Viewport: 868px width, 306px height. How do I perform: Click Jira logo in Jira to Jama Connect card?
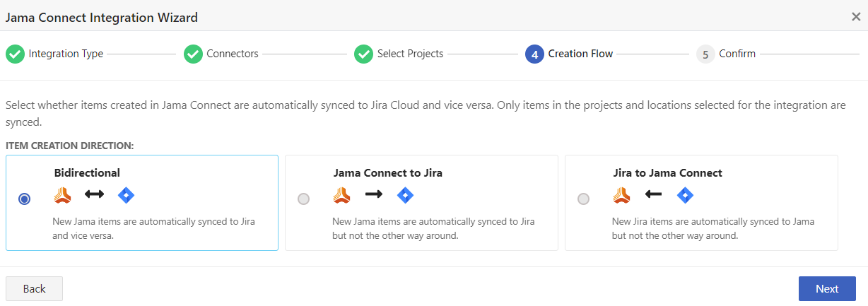tap(685, 194)
